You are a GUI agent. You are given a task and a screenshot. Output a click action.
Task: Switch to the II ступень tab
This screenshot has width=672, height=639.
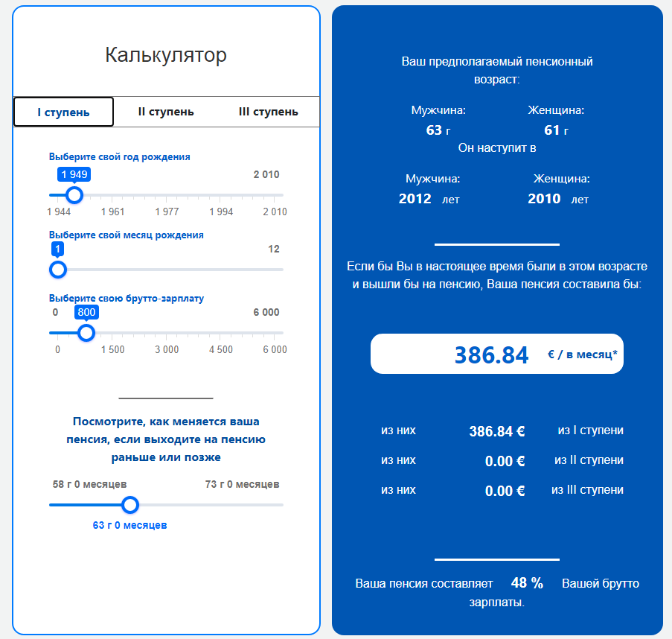[166, 111]
